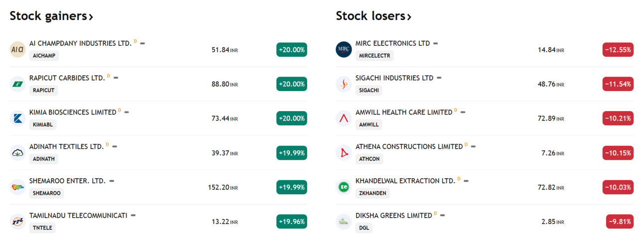Viewport: 644px width, 239px height.
Task: Expand the Stock gainers list
Action: pyautogui.click(x=51, y=16)
